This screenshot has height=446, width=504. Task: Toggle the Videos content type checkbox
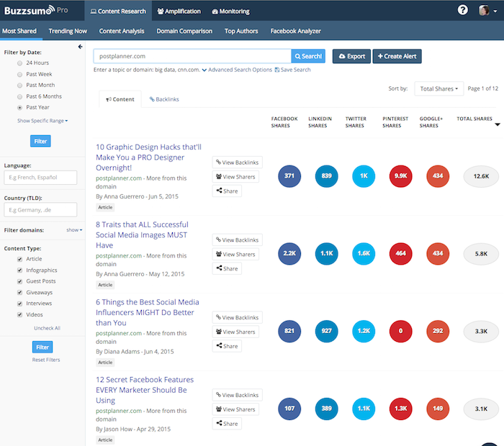click(20, 314)
